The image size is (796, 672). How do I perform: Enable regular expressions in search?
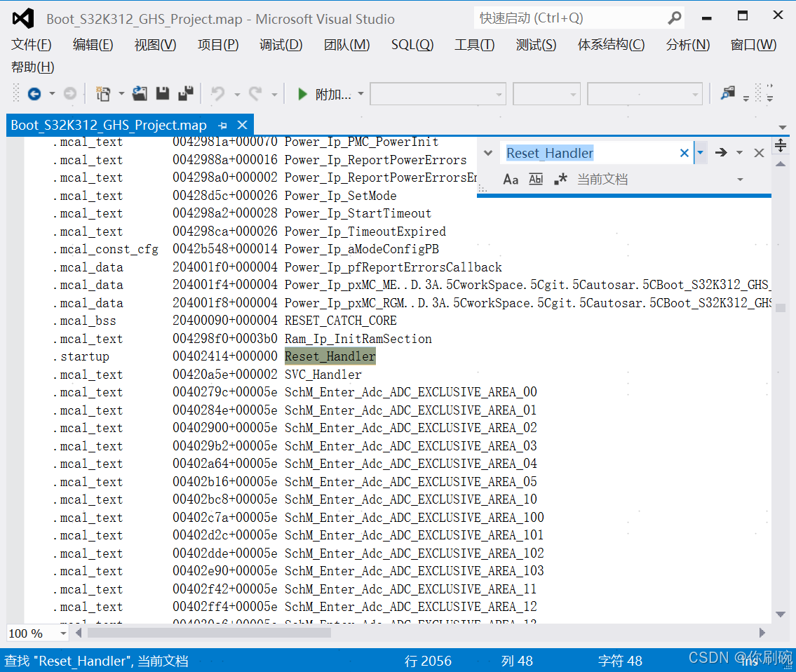coord(560,179)
